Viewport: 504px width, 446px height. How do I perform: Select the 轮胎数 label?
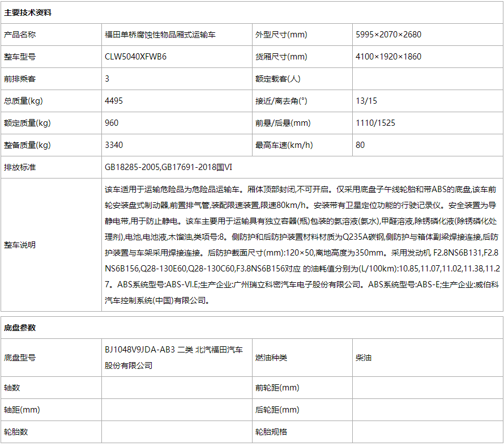16,432
